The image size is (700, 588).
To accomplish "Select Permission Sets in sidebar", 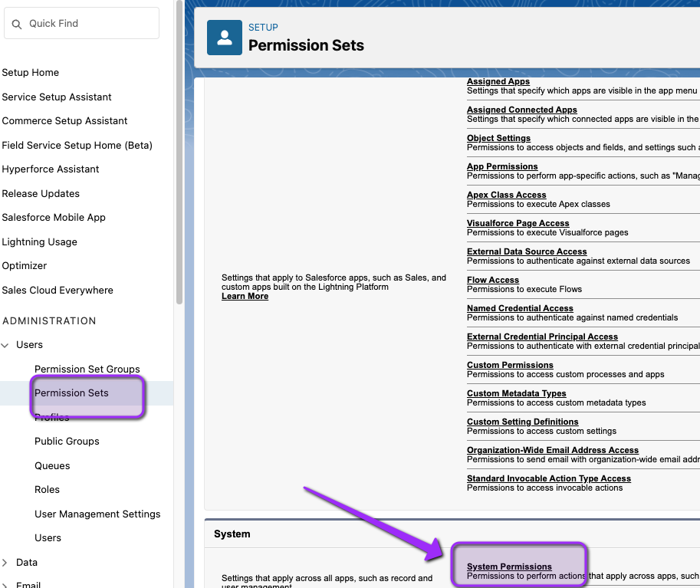I will [x=71, y=393].
